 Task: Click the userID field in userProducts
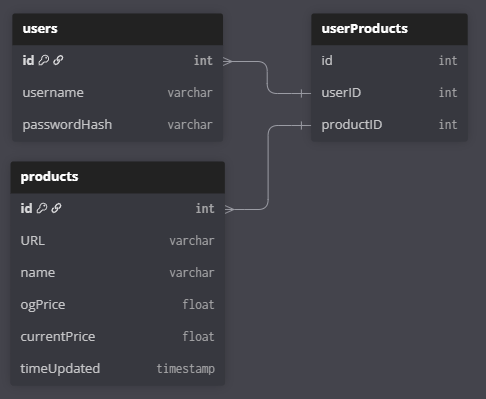tap(389, 93)
